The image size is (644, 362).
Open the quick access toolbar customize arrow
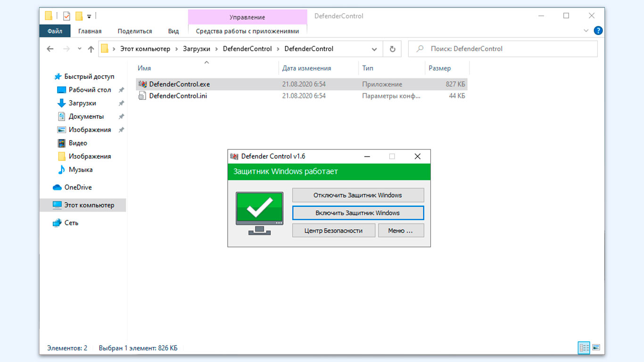89,16
